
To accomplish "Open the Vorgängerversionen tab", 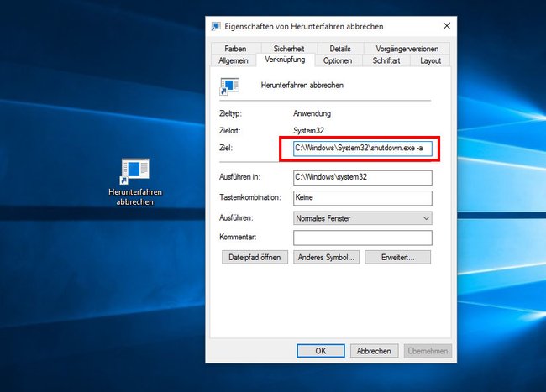I will (407, 49).
